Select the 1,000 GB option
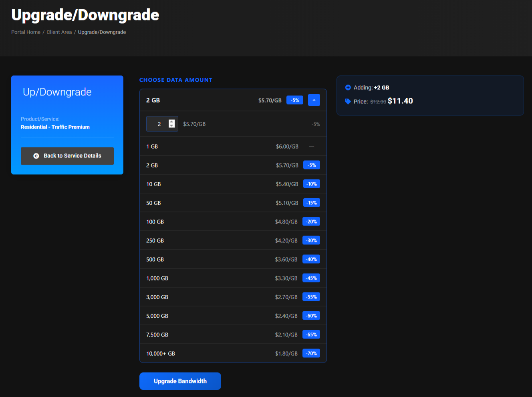Viewport: 532px width, 397px height. click(x=233, y=278)
